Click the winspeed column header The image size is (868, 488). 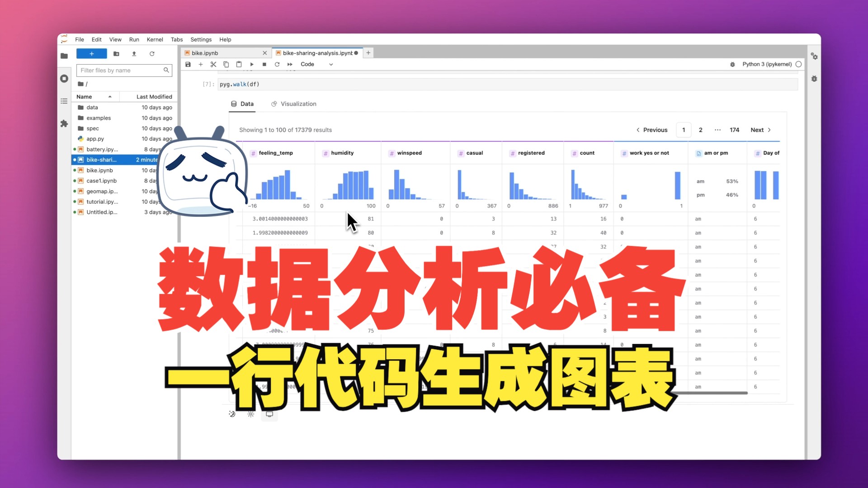click(410, 153)
